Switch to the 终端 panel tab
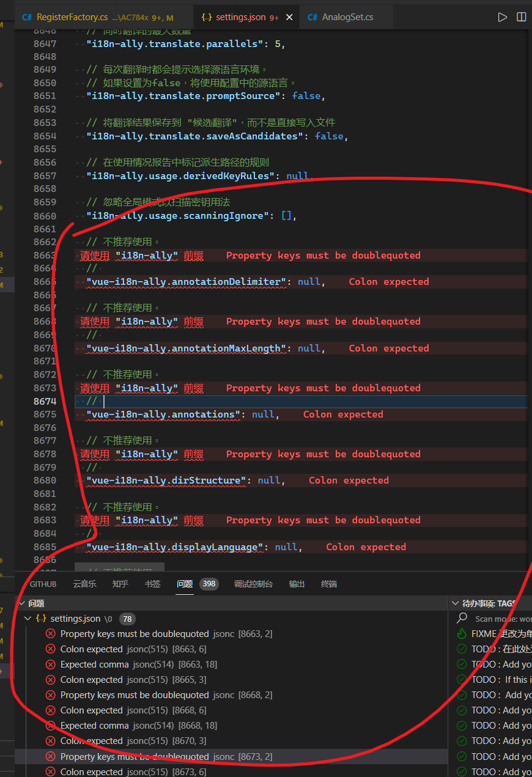 pos(329,584)
